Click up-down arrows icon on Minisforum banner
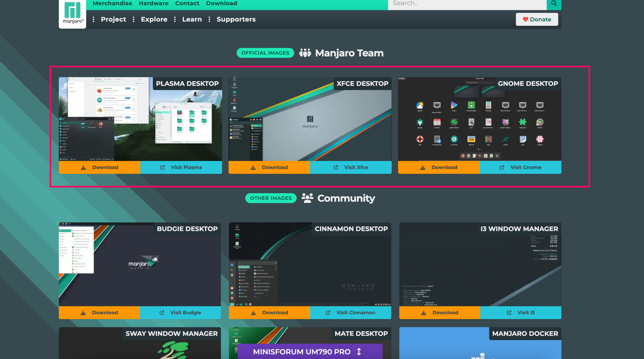 coord(359,352)
